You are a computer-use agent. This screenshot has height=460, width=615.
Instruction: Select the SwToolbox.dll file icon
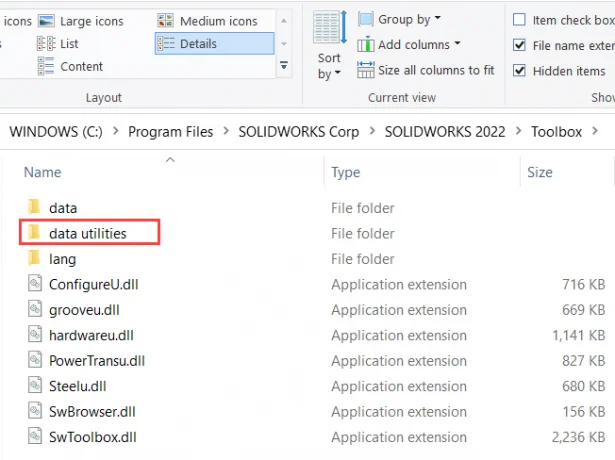point(35,436)
